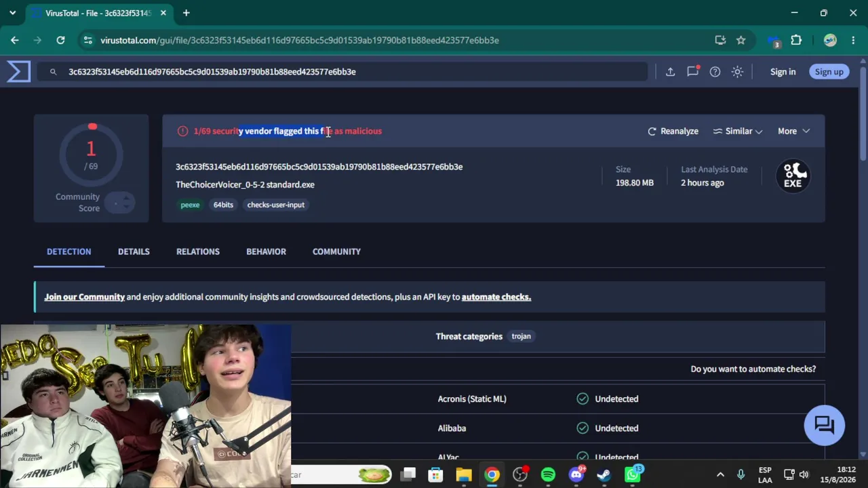Viewport: 868px width, 488px height.
Task: Click the Alibaba vendor name
Action: pyautogui.click(x=452, y=428)
